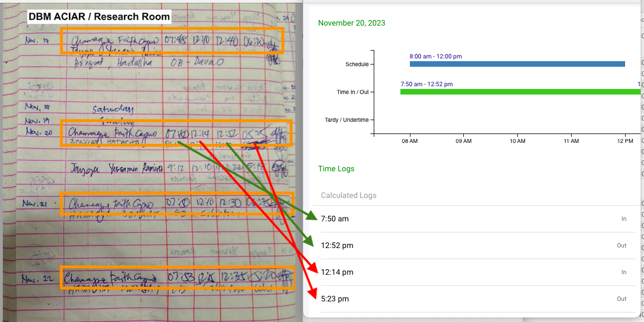Click the 7:50 am - 12:52 pm label

coord(427,84)
